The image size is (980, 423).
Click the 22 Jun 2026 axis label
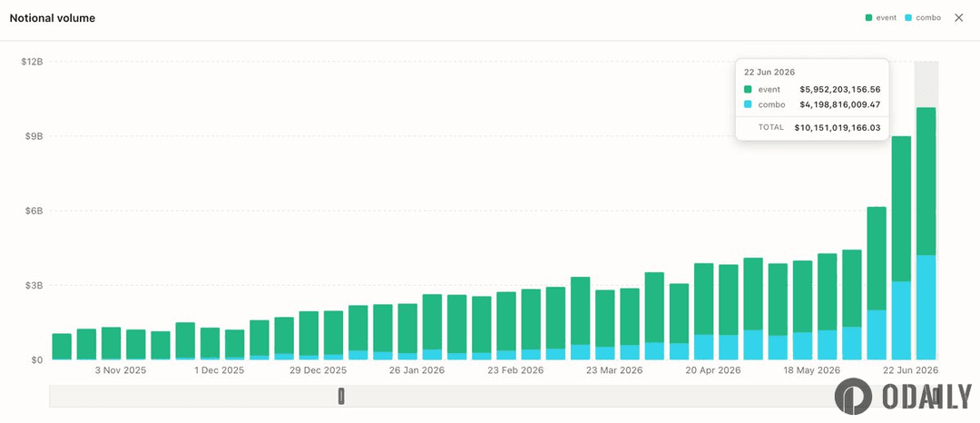coord(911,370)
